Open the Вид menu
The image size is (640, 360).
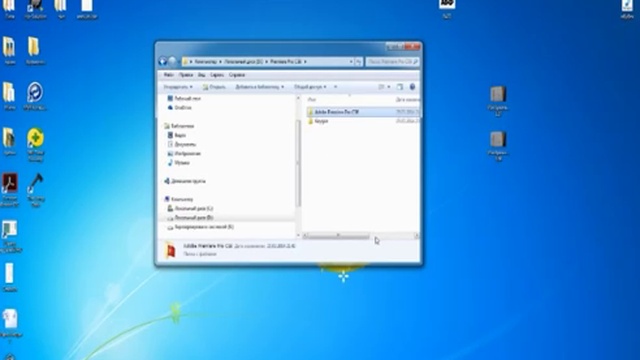(x=202, y=75)
